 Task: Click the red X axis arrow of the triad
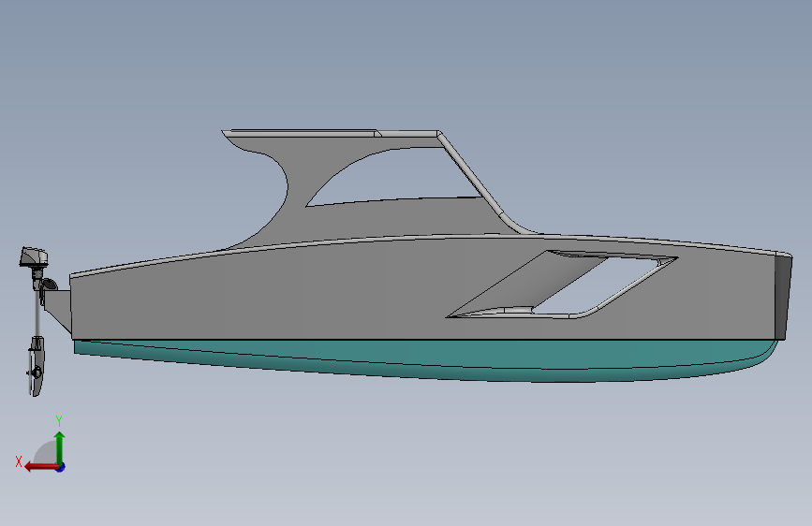40,467
